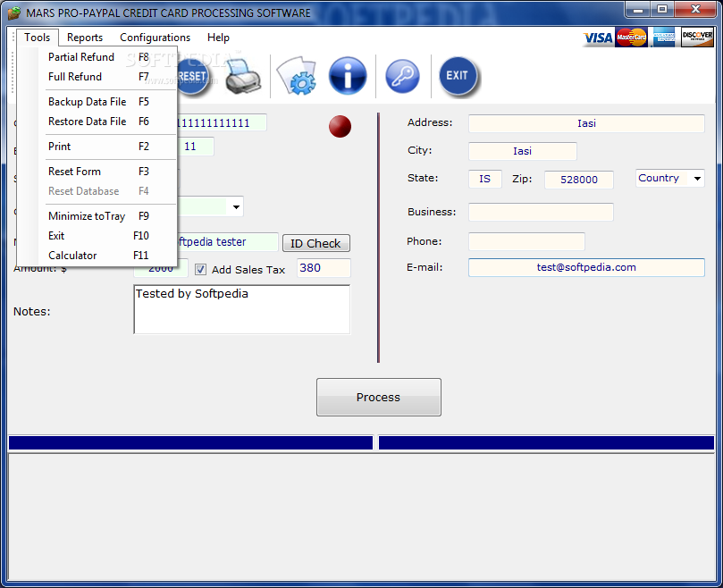
Task: Click the Address input field
Action: tap(586, 123)
